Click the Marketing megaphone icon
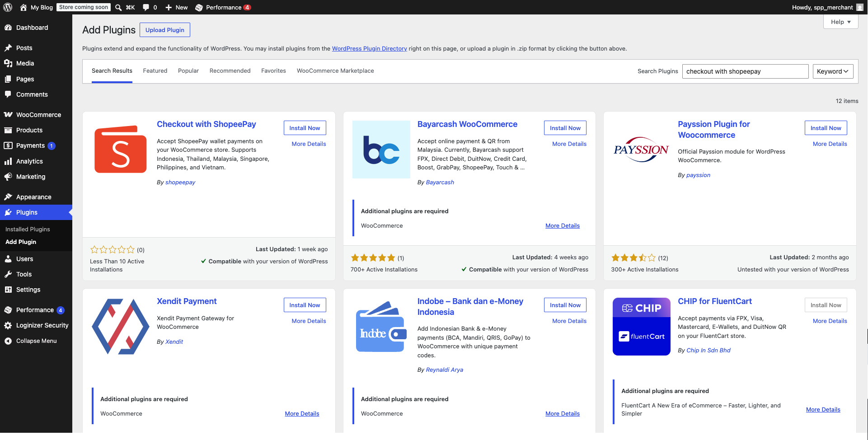868x440 pixels. 8,177
